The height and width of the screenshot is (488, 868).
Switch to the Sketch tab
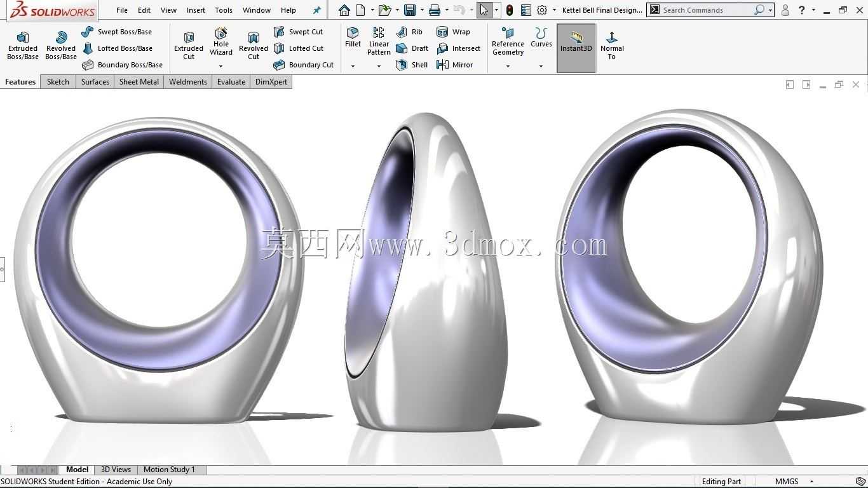coord(58,82)
